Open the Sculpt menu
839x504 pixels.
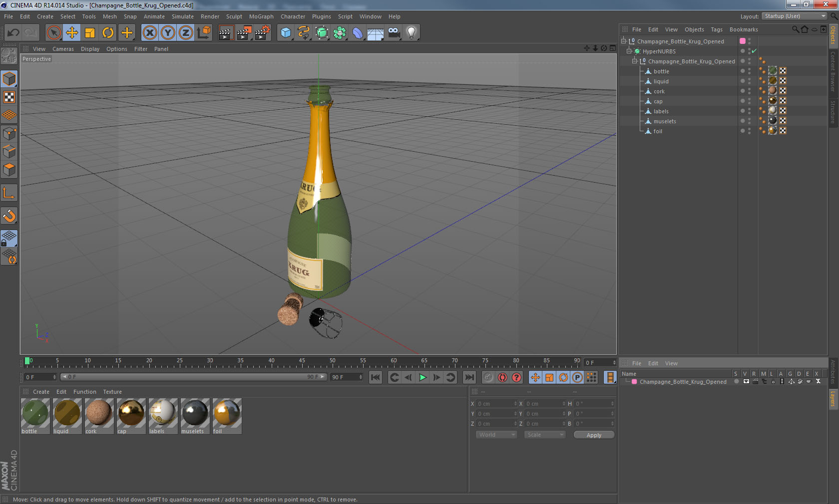[234, 16]
